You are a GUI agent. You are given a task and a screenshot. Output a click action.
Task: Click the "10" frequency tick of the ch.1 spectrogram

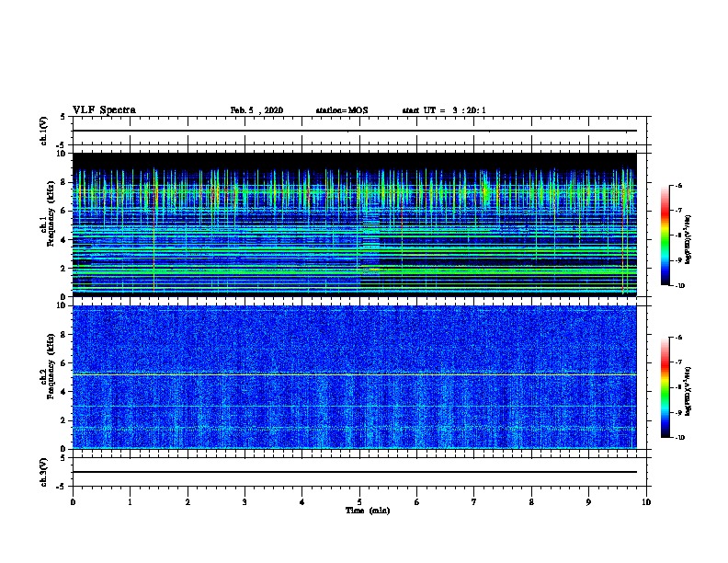coord(63,154)
